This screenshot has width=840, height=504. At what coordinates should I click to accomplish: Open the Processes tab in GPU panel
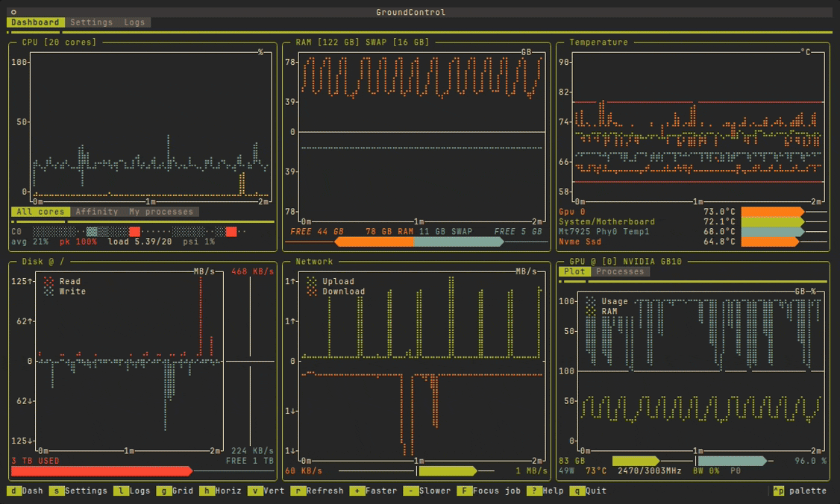(621, 271)
